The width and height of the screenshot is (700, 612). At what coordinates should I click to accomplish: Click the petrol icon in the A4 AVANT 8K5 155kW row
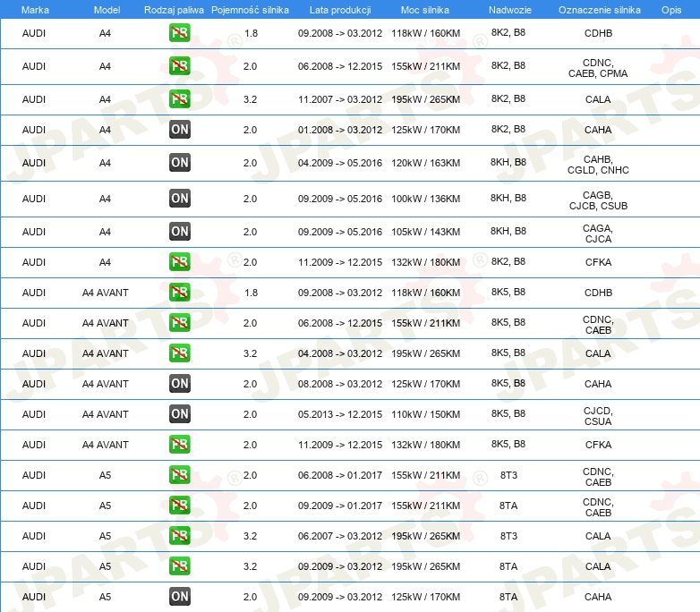click(179, 323)
